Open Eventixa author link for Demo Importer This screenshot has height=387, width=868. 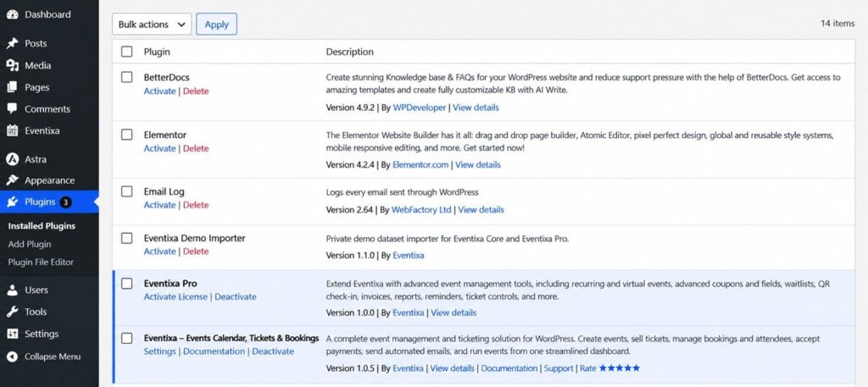click(x=409, y=256)
